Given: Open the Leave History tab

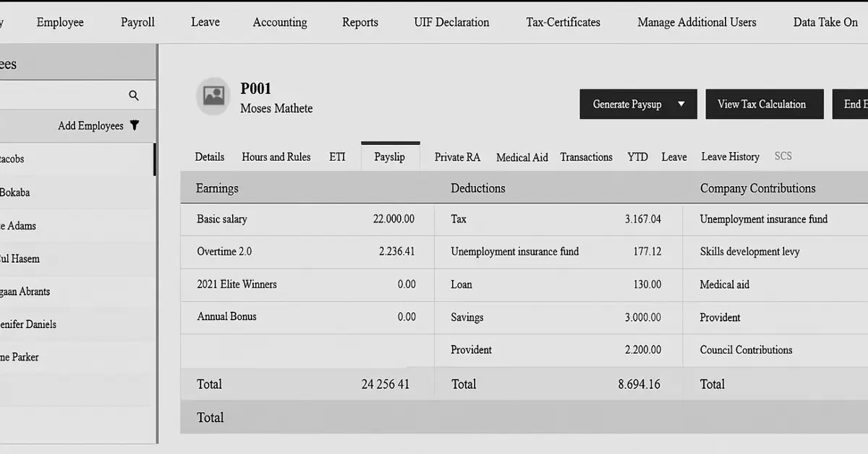Looking at the screenshot, I should pyautogui.click(x=730, y=156).
